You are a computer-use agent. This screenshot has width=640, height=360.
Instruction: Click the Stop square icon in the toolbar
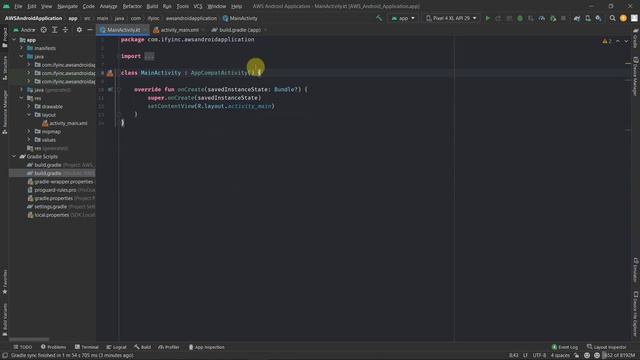pyautogui.click(x=563, y=18)
